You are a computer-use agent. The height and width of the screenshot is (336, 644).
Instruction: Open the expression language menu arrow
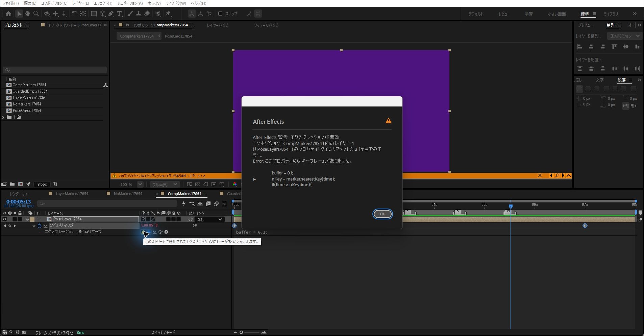(x=166, y=232)
